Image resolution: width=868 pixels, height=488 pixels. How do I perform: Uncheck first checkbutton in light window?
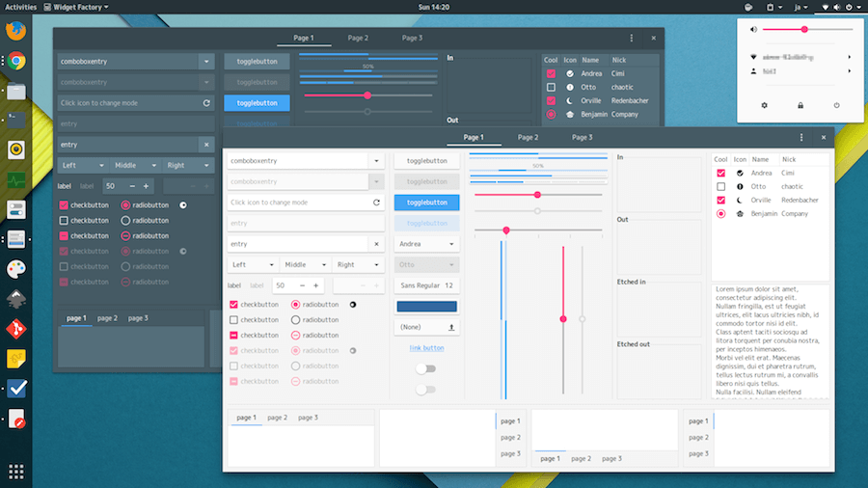pos(233,305)
